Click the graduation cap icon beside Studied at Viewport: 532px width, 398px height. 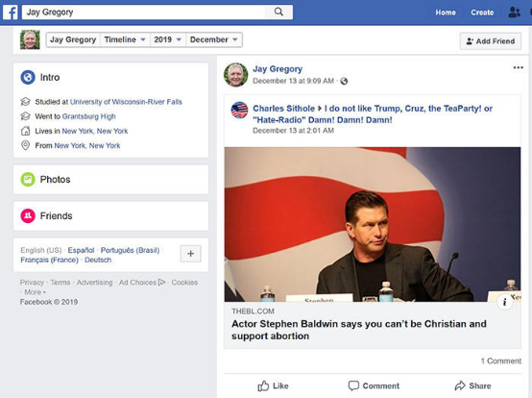(25, 102)
